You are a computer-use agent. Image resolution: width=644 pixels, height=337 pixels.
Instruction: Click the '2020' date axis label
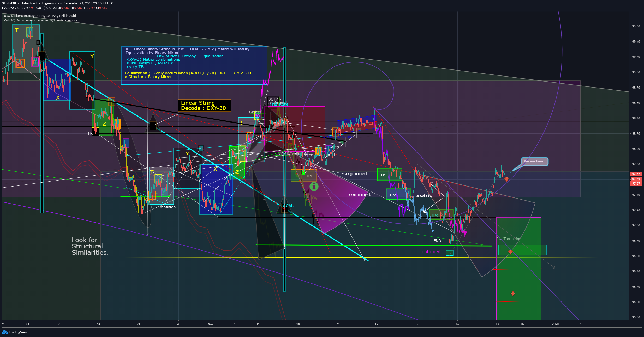[x=556, y=324]
